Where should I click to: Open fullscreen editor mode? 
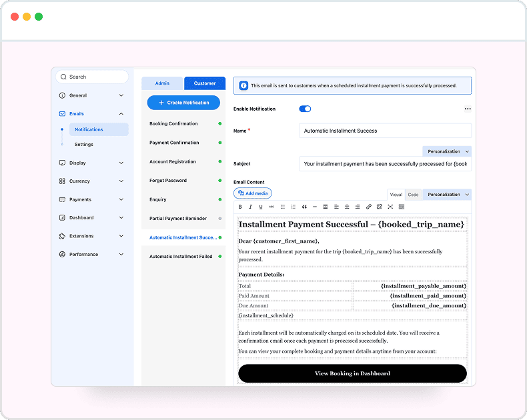click(390, 207)
